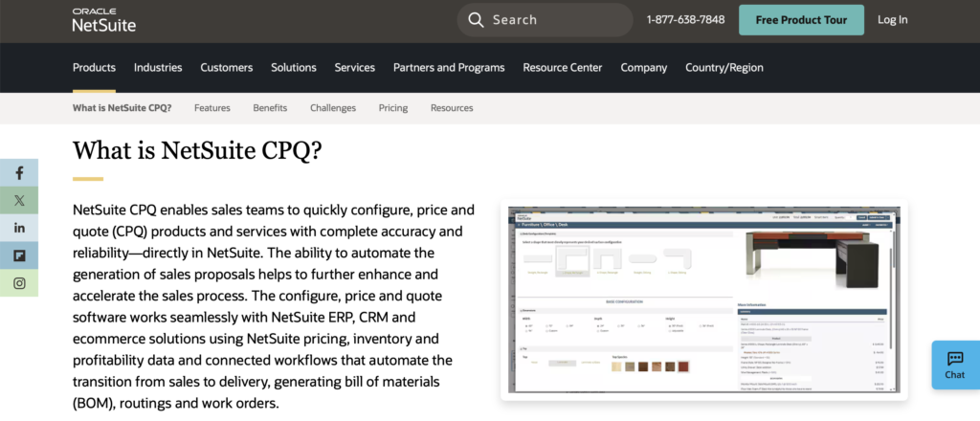Share the page on Flipboard

point(19,255)
